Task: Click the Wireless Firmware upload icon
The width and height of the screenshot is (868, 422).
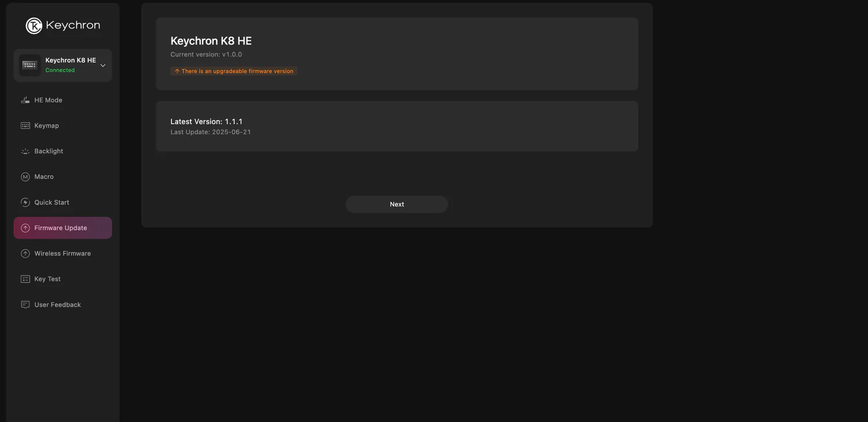Action: (25, 254)
